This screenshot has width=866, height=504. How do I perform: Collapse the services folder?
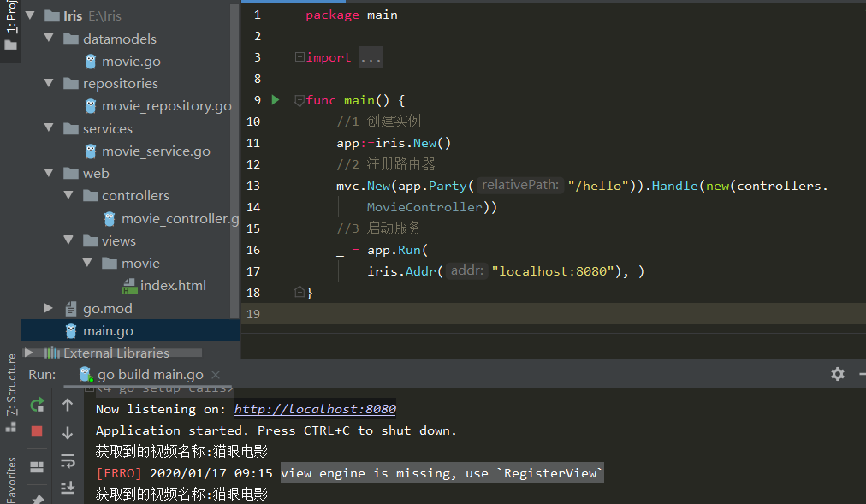click(x=49, y=127)
